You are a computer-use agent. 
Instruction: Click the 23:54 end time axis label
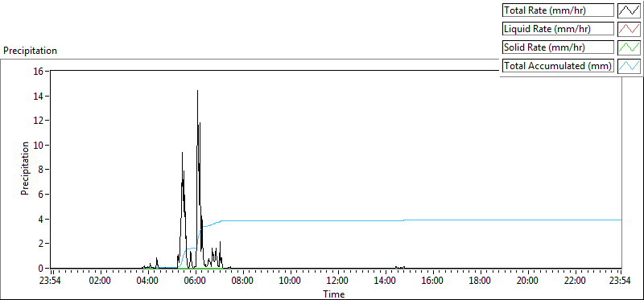[621, 282]
